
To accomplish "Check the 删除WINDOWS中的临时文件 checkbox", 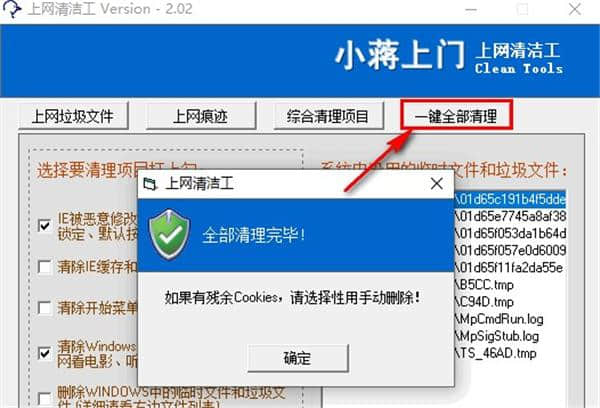I will [x=45, y=398].
